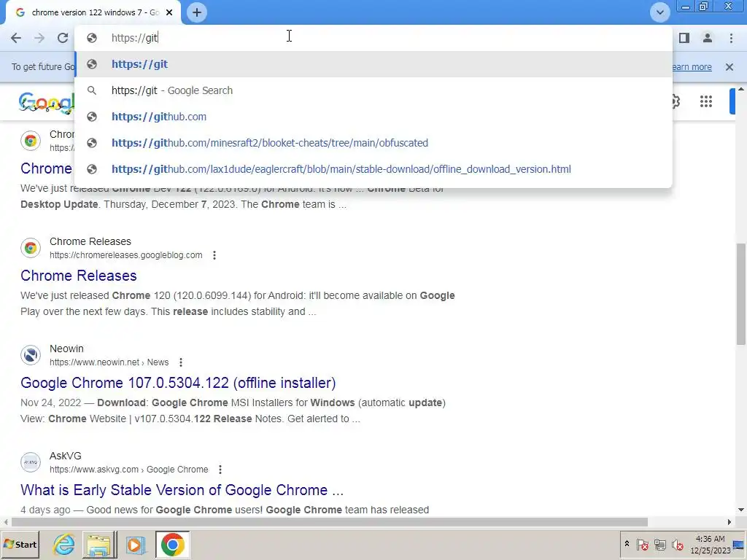
Task: Open a new tab with plus button
Action: tap(197, 12)
